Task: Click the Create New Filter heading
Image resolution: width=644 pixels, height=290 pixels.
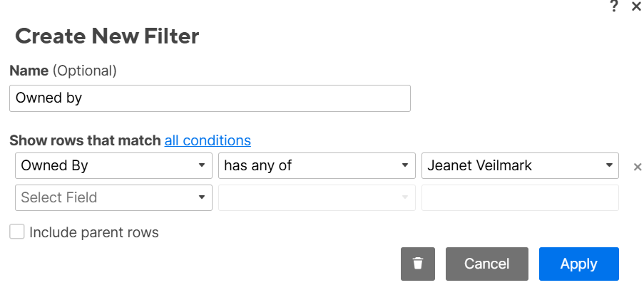Action: (x=107, y=36)
